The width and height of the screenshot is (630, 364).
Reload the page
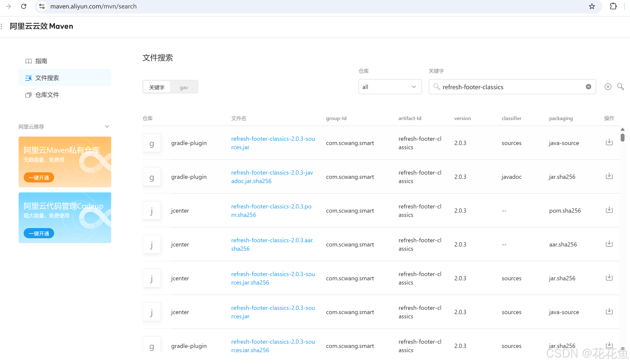tap(24, 6)
